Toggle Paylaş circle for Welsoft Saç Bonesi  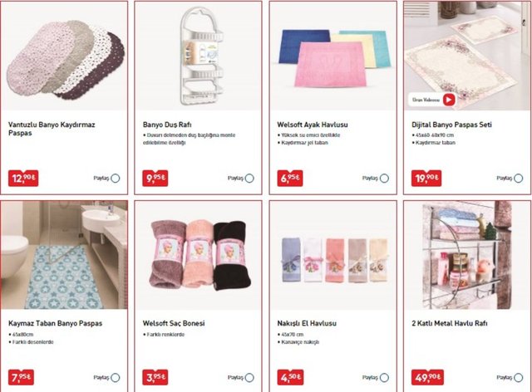(249, 377)
